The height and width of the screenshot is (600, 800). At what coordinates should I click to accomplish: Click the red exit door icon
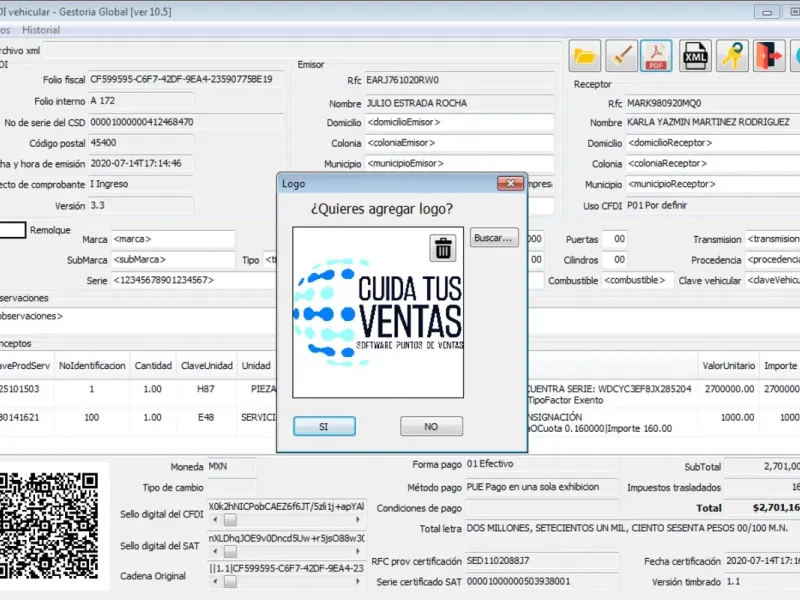click(769, 56)
